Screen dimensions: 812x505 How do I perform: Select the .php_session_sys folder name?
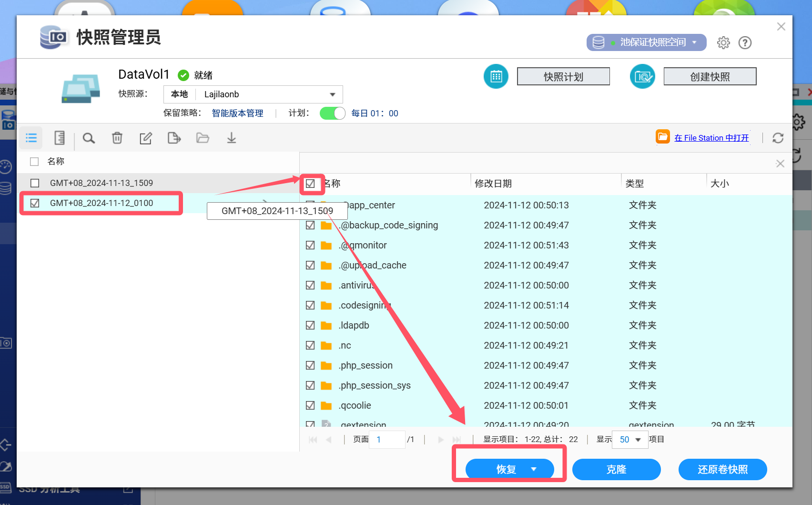point(375,385)
